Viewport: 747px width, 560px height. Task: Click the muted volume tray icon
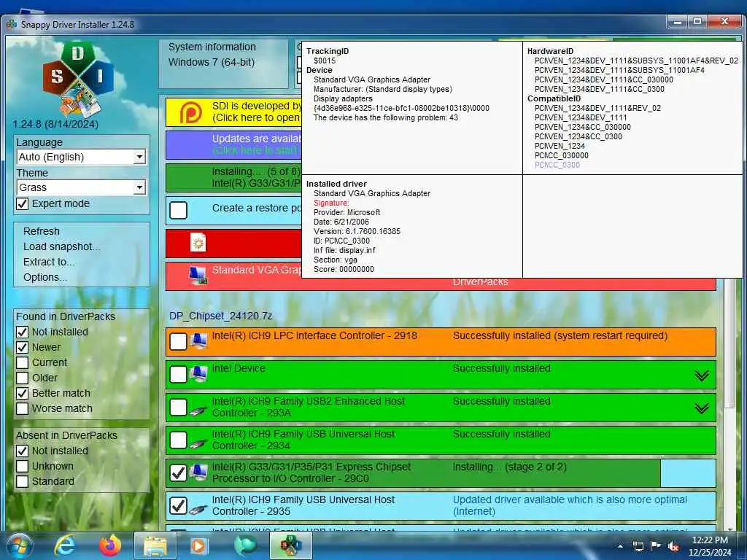click(673, 546)
